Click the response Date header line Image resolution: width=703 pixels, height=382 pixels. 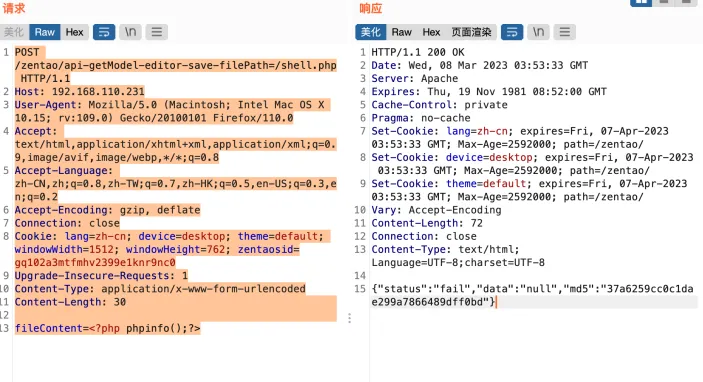click(x=479, y=65)
